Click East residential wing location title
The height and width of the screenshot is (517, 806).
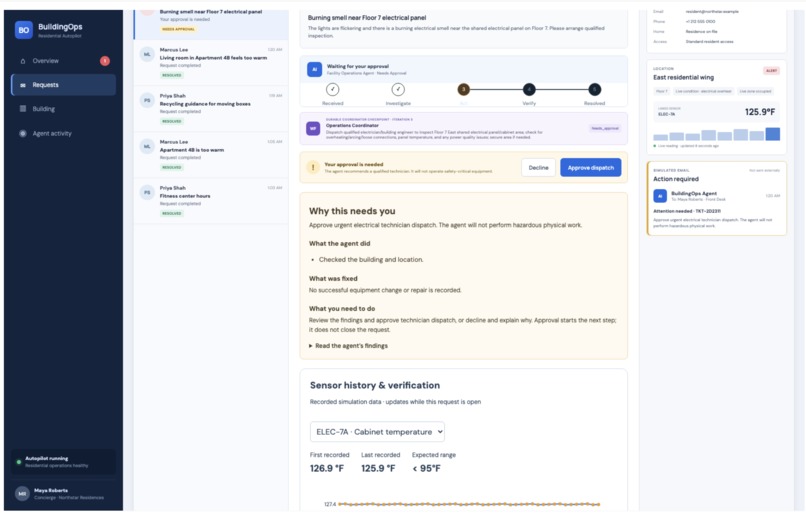683,78
